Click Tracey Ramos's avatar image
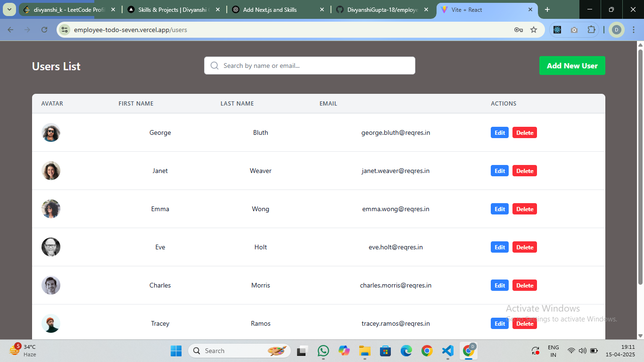The image size is (644, 362). tap(51, 323)
